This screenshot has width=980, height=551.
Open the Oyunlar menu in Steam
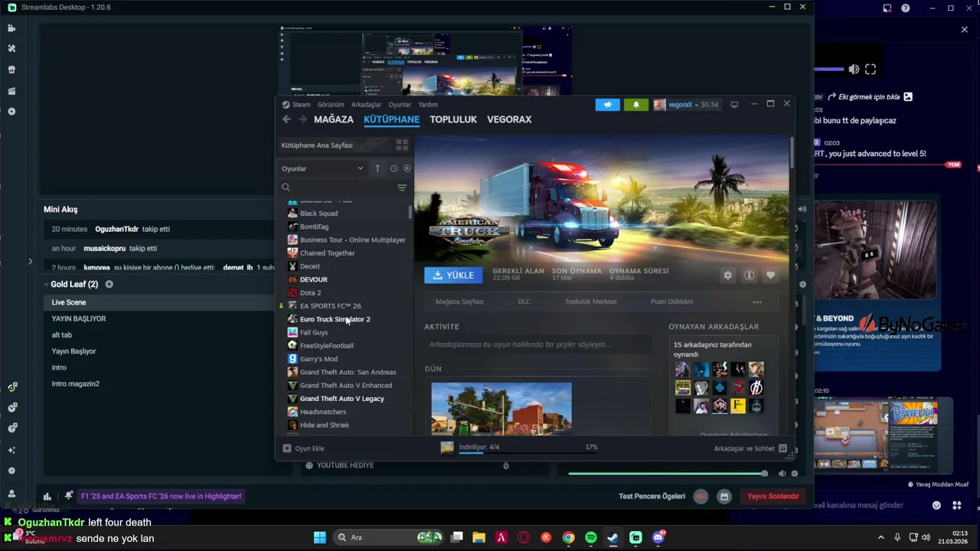[x=400, y=105]
